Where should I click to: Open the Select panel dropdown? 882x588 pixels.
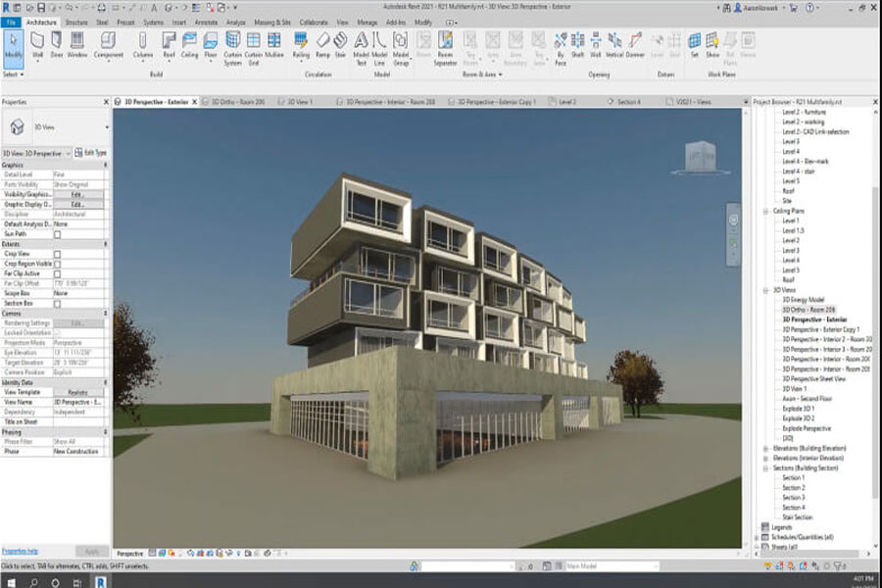pos(14,74)
